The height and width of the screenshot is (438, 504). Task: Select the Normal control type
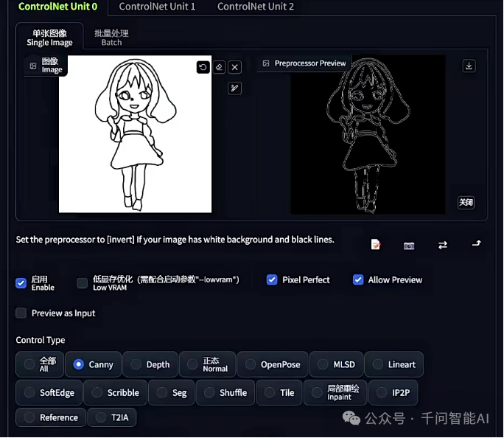point(207,364)
